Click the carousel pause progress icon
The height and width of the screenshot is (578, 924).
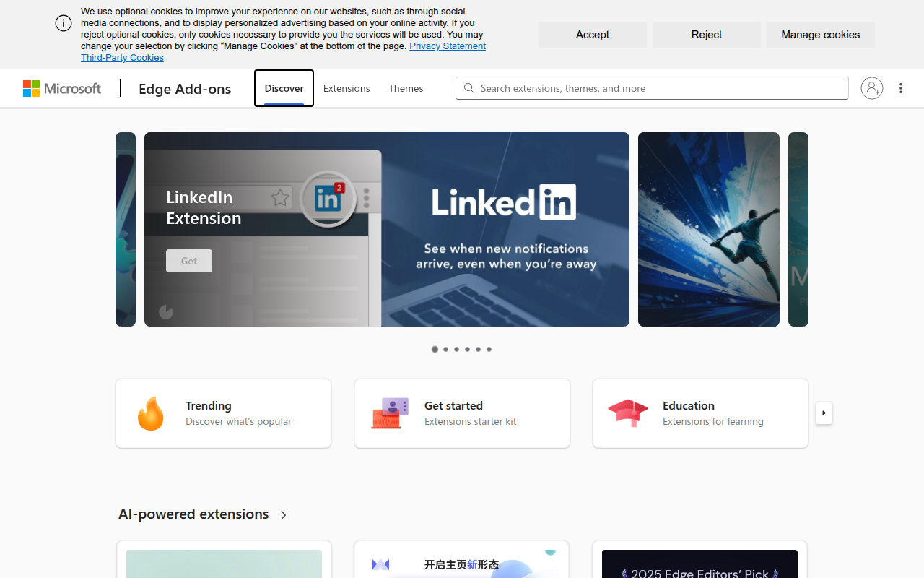[x=166, y=312]
